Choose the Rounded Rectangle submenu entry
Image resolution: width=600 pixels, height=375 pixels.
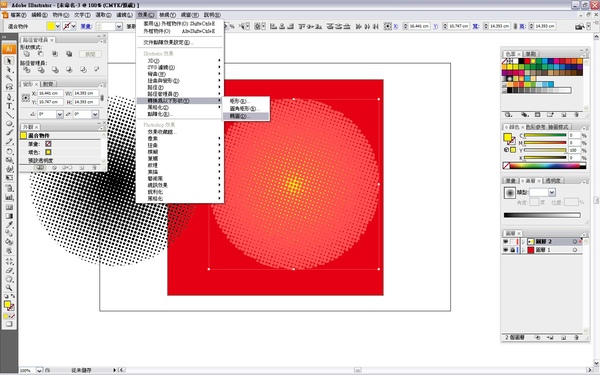click(x=246, y=109)
